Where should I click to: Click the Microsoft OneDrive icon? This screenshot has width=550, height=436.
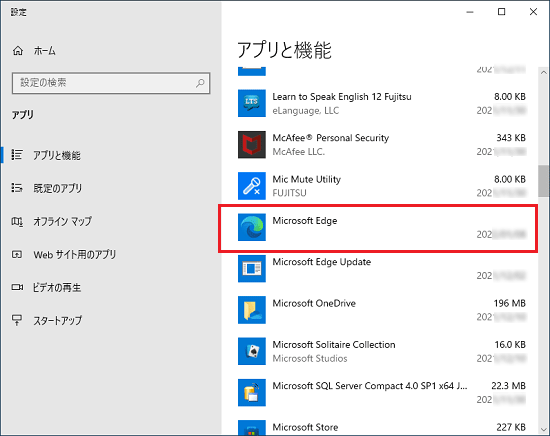(x=251, y=310)
